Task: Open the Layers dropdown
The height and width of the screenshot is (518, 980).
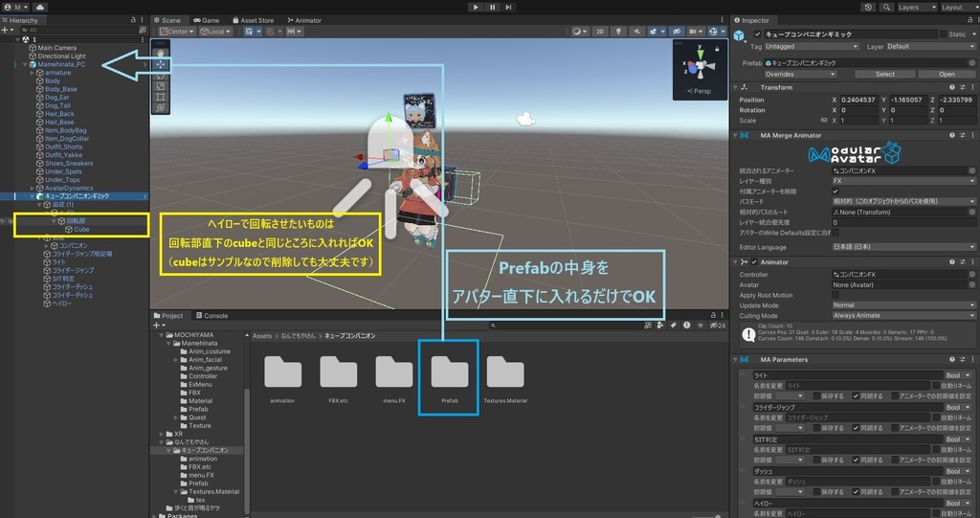Action: (917, 7)
